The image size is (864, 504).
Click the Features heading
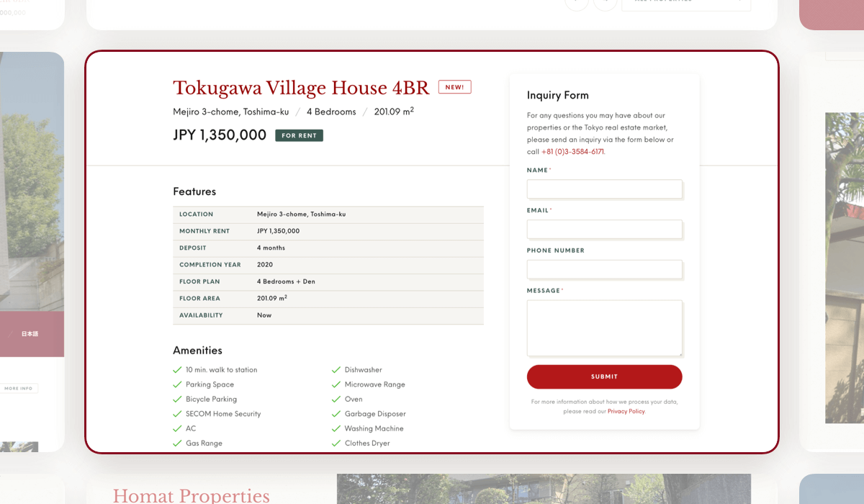194,192
